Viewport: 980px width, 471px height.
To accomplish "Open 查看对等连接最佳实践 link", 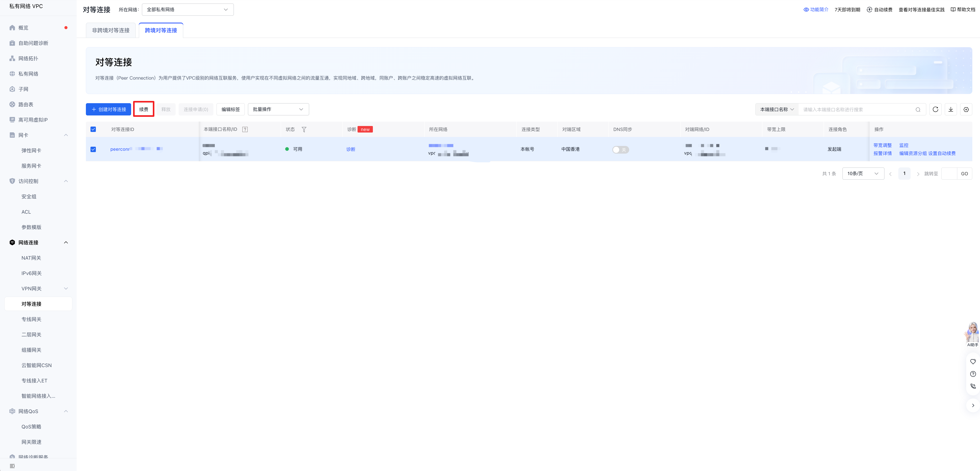I will (921, 10).
